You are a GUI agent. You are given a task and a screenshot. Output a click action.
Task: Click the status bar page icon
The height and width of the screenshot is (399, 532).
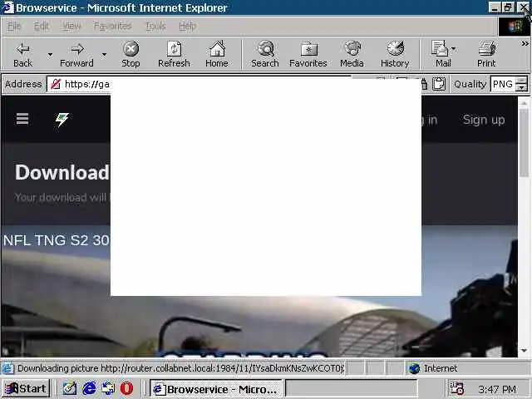tap(7, 368)
